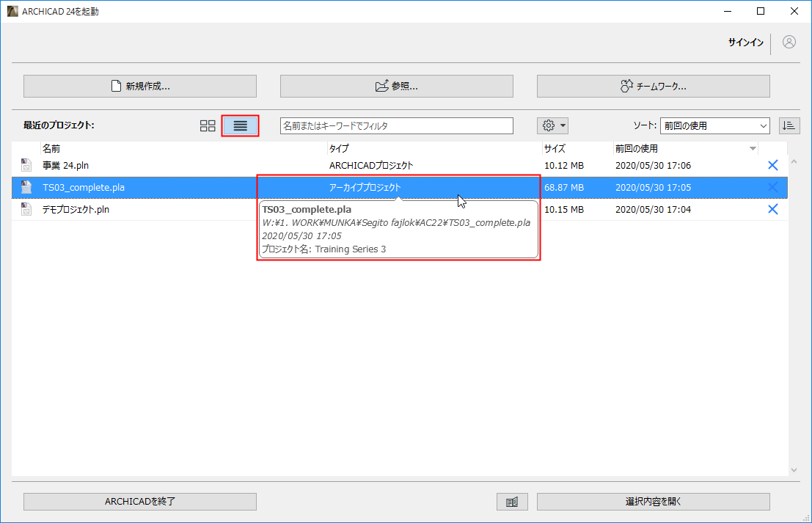Viewport: 812px width, 523px height.
Task: Click the 新規作成... button
Action: click(x=140, y=86)
